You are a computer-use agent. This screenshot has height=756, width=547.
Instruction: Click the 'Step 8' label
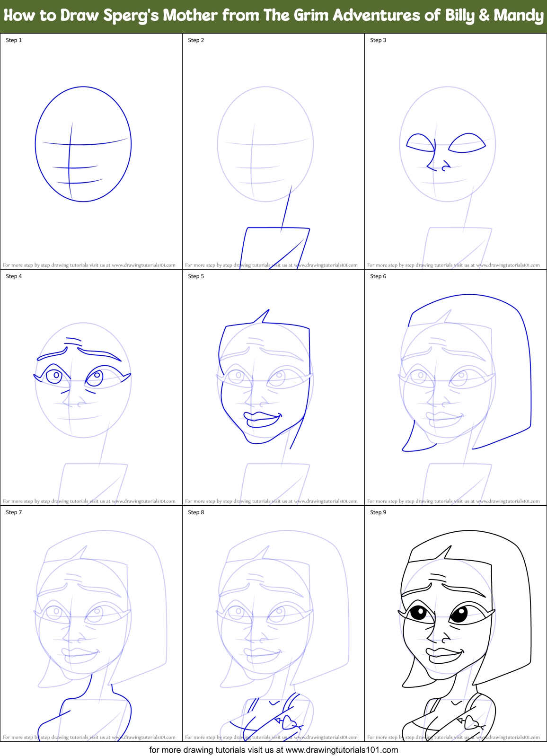[196, 512]
